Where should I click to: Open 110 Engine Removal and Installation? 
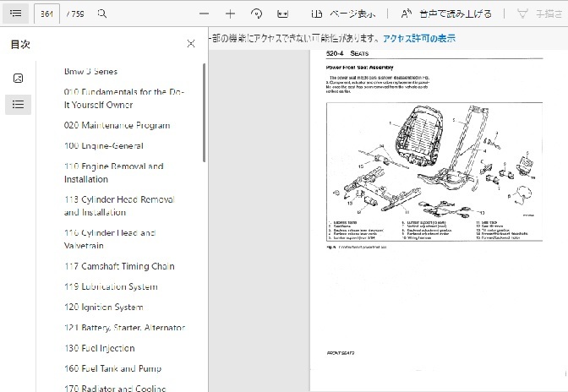click(114, 172)
